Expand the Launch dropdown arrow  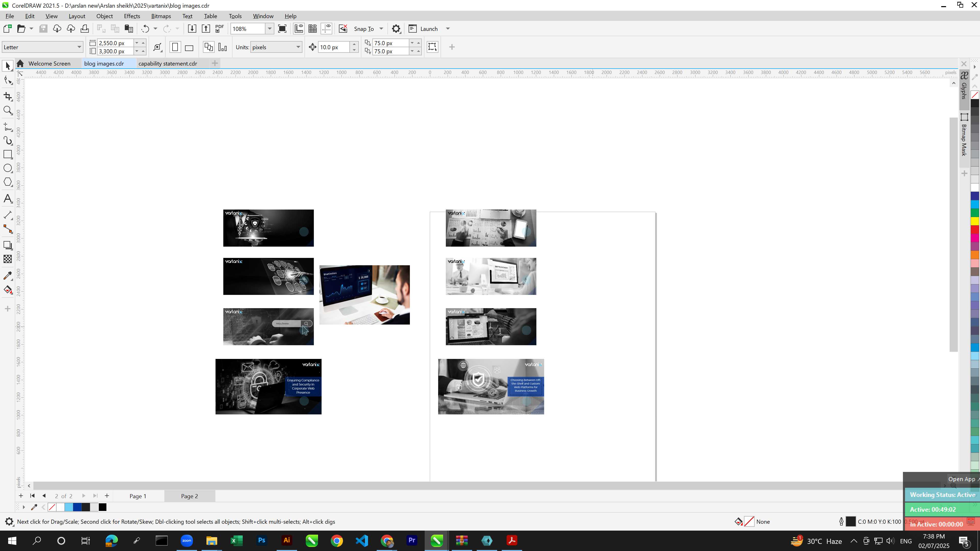[448, 29]
